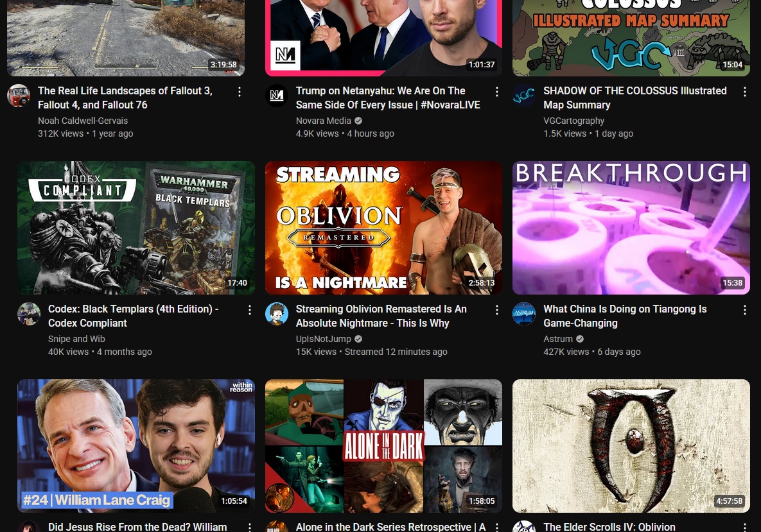Open title 'Codex: Black Templars (4th Edition)'
The image size is (761, 532).
click(x=134, y=316)
